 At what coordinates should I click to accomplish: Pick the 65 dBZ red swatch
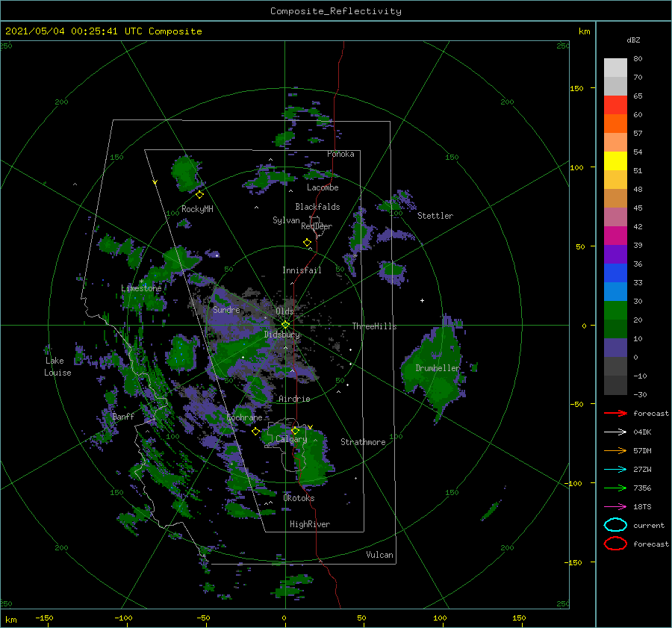tap(615, 105)
